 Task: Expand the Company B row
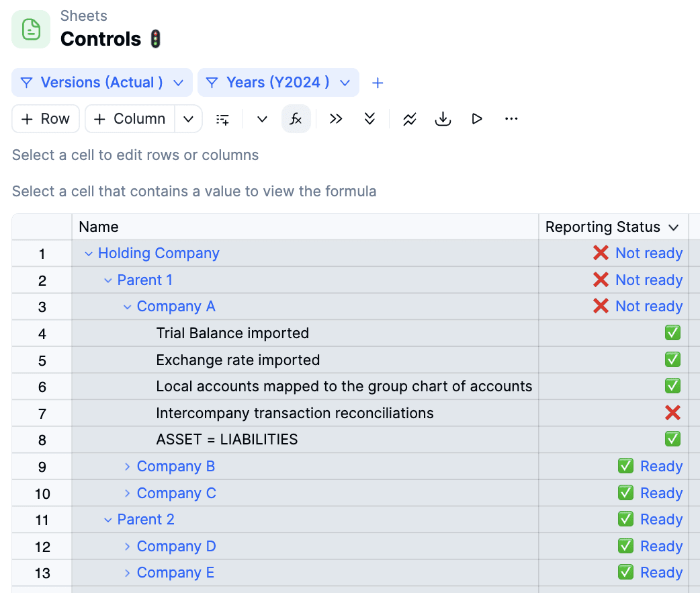coord(128,466)
